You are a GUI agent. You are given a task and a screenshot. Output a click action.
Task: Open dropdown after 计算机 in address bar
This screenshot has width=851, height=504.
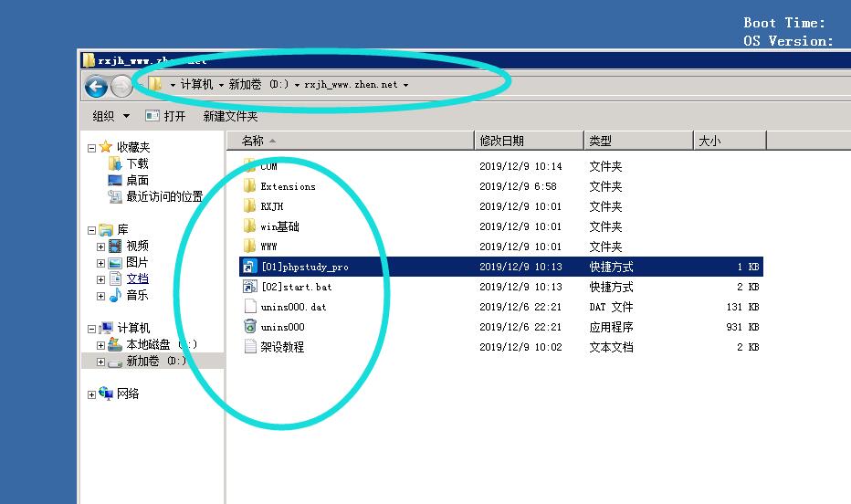coord(221,85)
